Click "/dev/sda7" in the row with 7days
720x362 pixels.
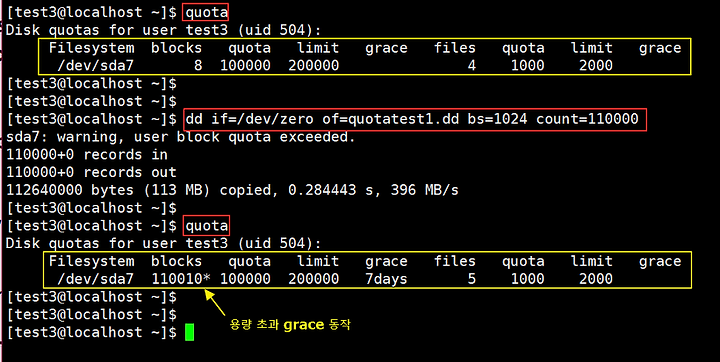[96, 279]
